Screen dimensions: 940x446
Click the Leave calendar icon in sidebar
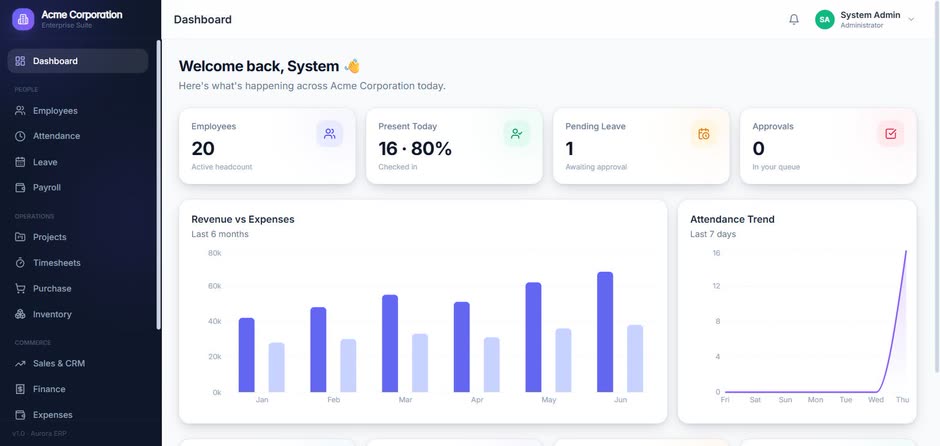tap(20, 162)
